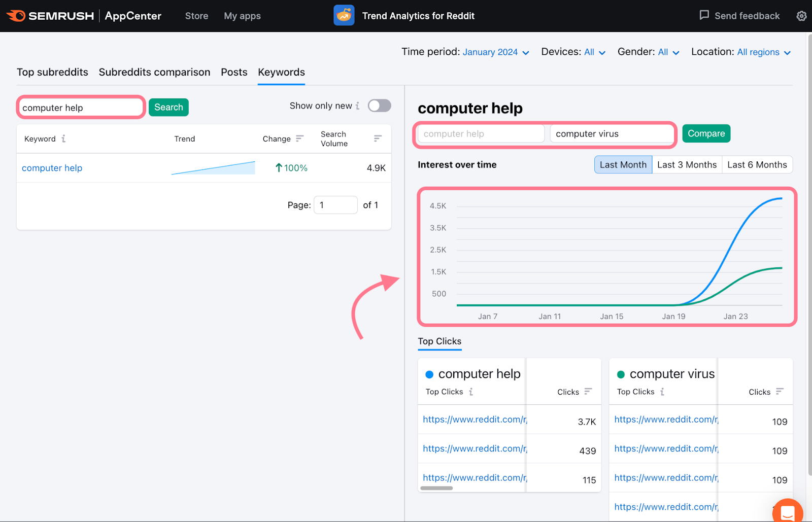Toggle the Show only new switch
Screen dimensions: 812x522
tap(380, 106)
